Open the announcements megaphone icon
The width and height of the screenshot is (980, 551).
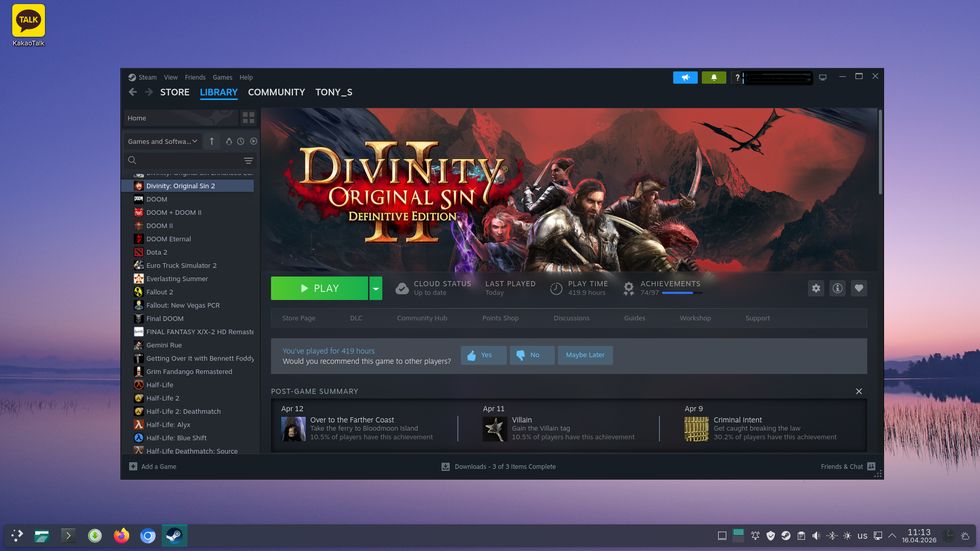pyautogui.click(x=685, y=77)
